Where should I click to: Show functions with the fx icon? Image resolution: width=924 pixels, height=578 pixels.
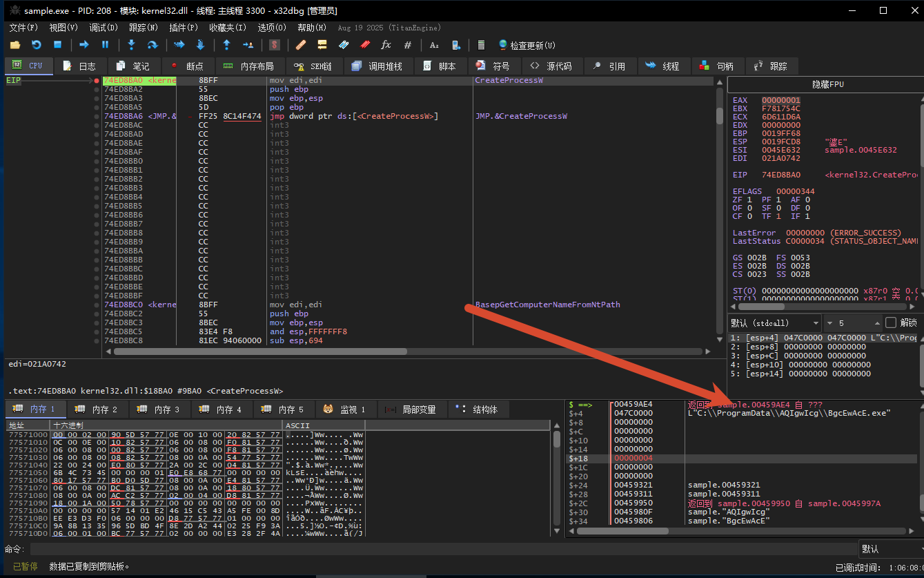click(x=386, y=45)
